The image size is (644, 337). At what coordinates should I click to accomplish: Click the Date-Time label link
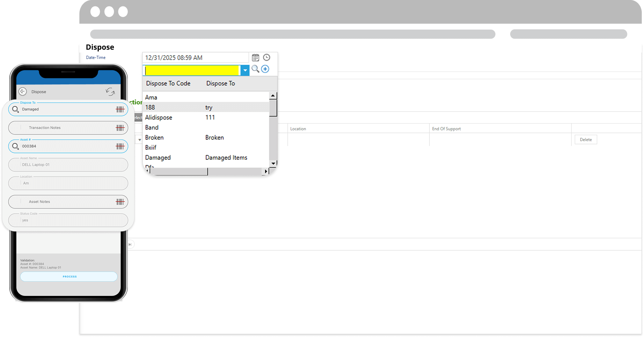[x=96, y=57]
